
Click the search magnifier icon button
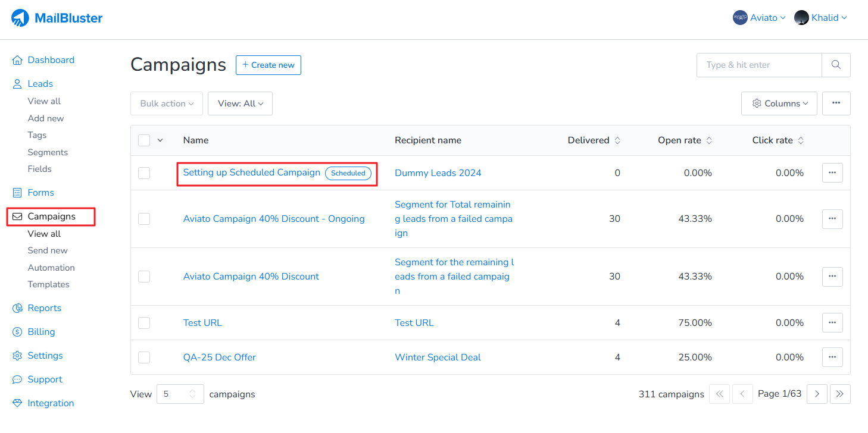point(836,65)
